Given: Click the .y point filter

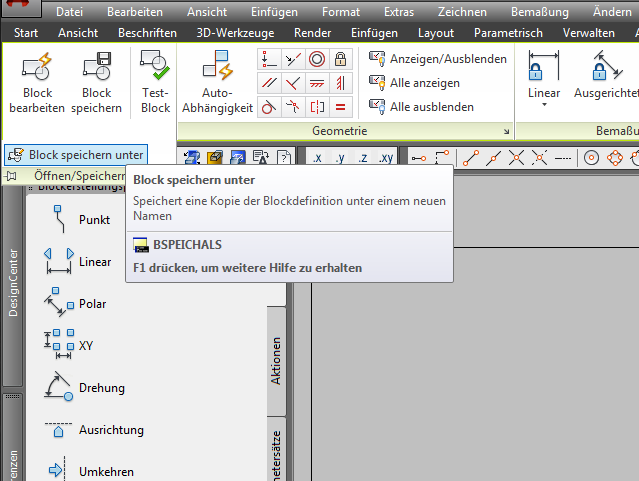Looking at the screenshot, I should click(x=340, y=157).
